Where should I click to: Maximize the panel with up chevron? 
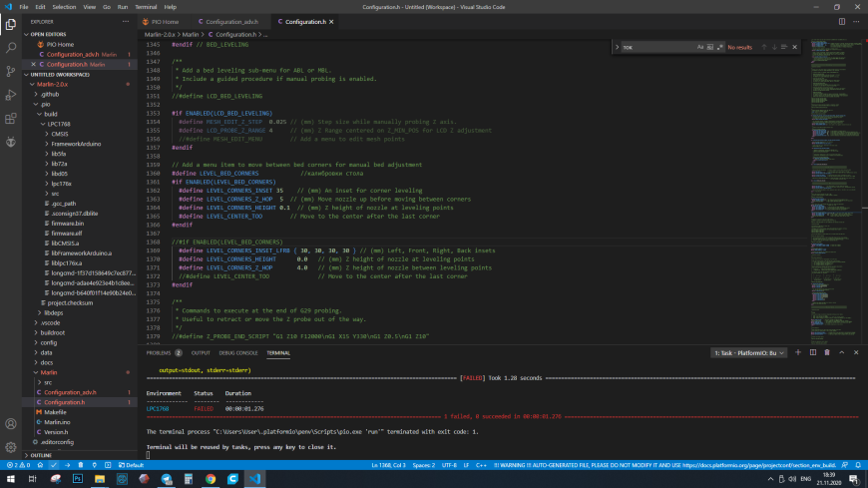pos(841,353)
